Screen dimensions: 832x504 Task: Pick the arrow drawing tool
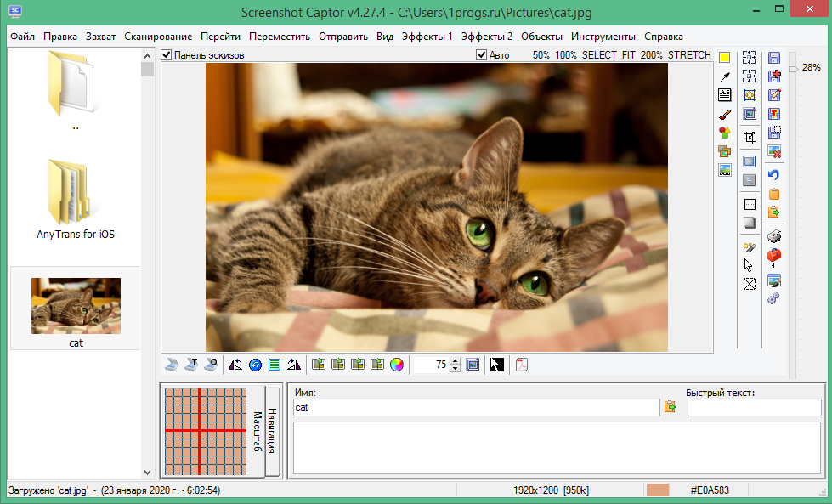point(724,76)
